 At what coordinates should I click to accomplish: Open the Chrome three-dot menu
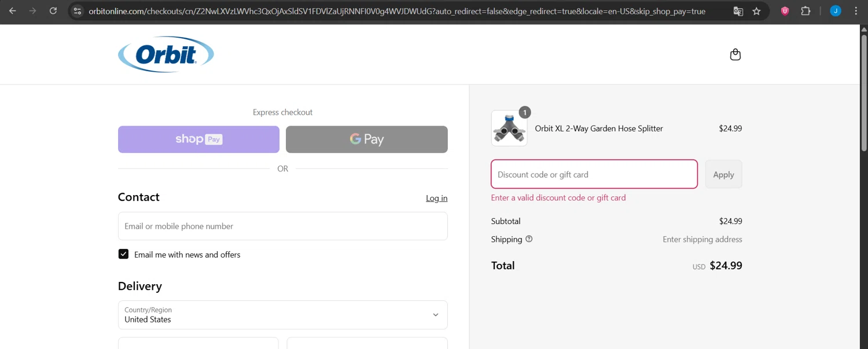856,11
